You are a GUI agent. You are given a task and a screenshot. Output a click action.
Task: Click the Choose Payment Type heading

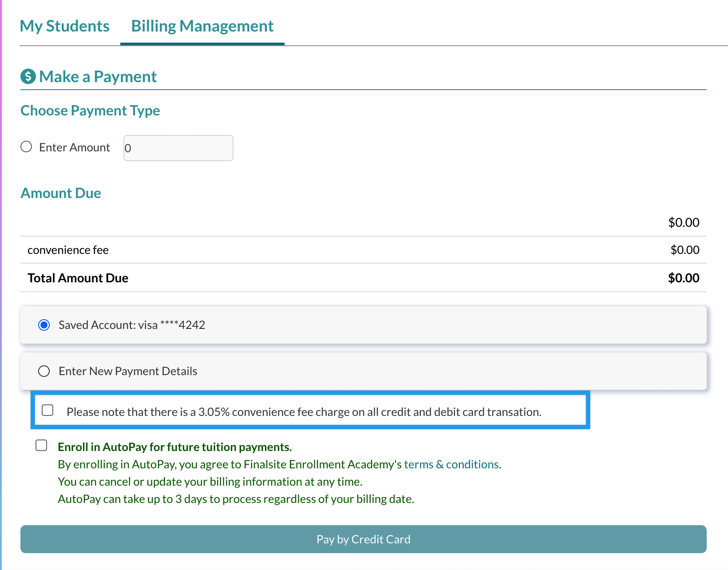[x=90, y=111]
